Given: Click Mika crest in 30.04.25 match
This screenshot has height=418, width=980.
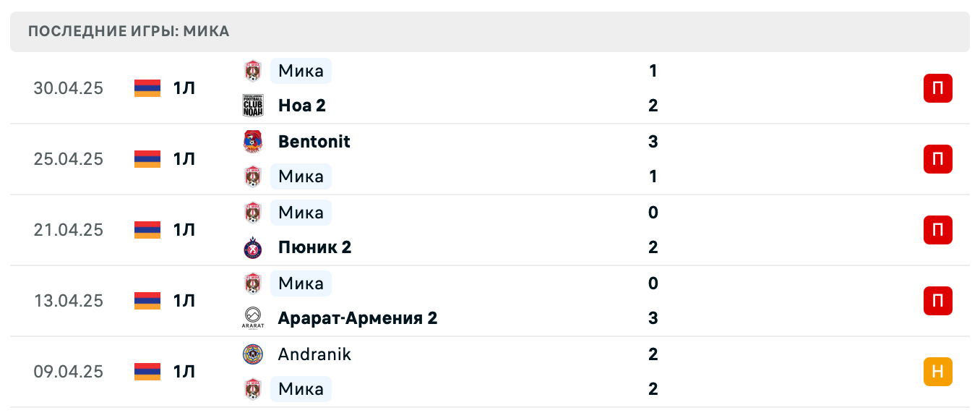Looking at the screenshot, I should pos(253,71).
